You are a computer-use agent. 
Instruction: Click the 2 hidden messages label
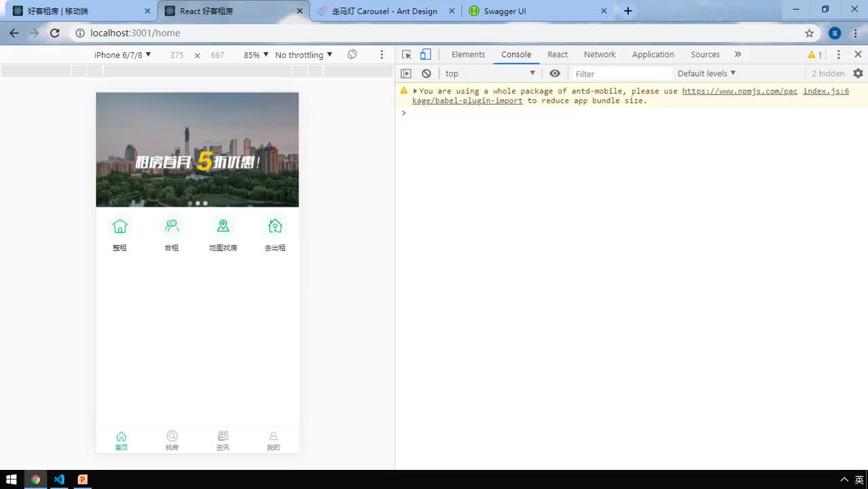828,73
